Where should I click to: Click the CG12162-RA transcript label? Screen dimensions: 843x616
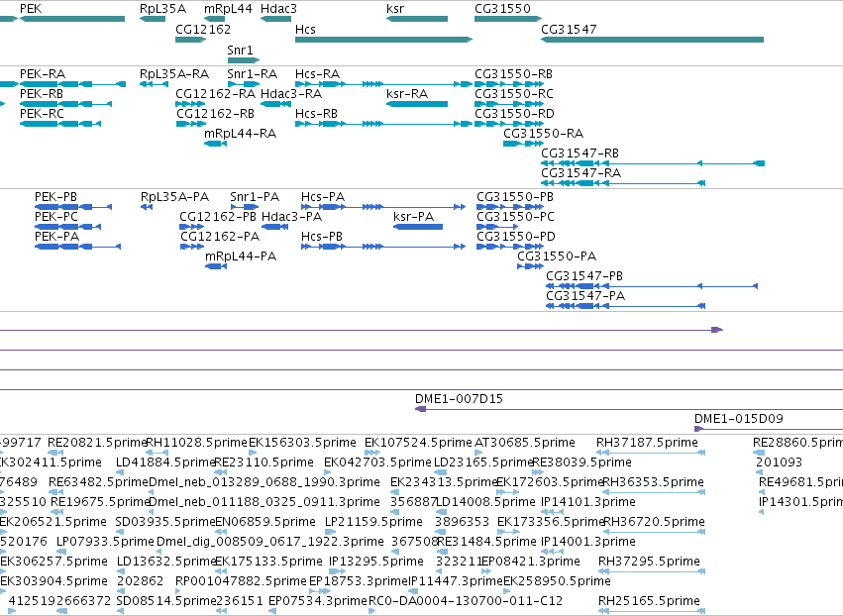point(216,93)
